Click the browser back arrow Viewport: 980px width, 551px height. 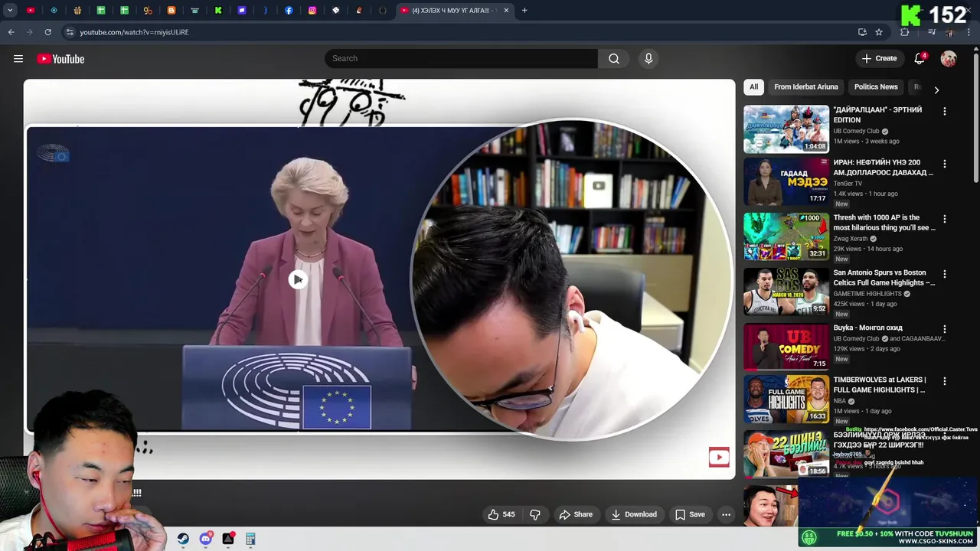pos(11,32)
